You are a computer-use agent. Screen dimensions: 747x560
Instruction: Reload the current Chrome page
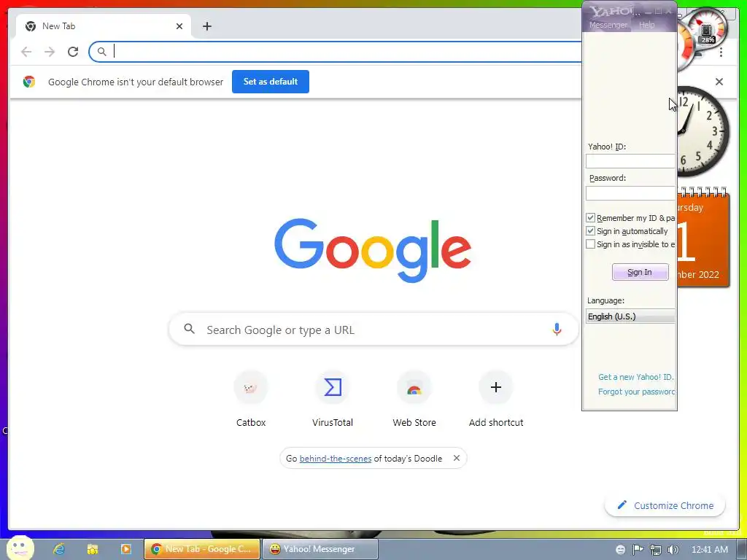[73, 52]
